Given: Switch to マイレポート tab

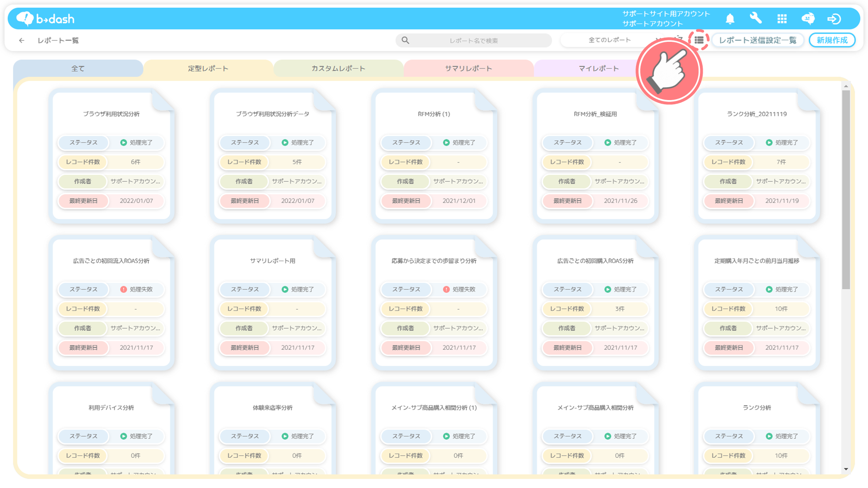Looking at the screenshot, I should tap(598, 68).
